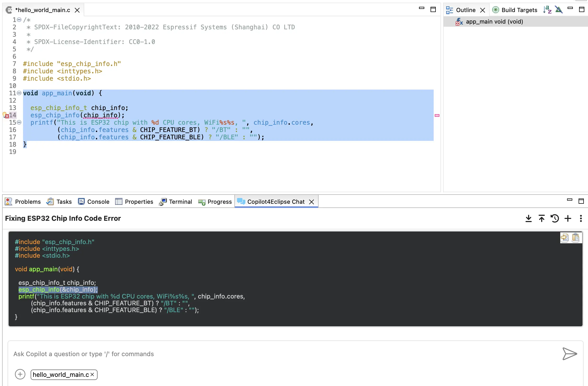Toggle hide fields in Outline

click(559, 10)
